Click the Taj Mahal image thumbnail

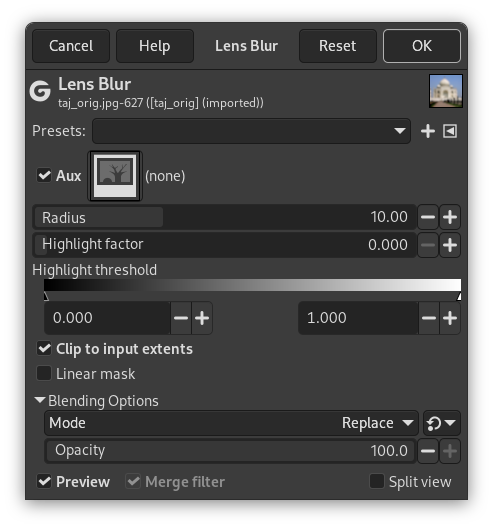[446, 91]
